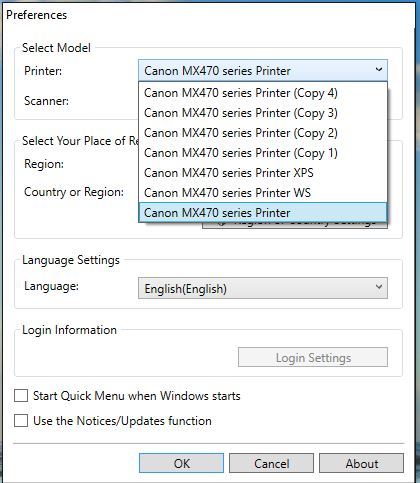Viewport: 420px width, 483px height.
Task: Confirm preferences with OK button
Action: point(181,463)
